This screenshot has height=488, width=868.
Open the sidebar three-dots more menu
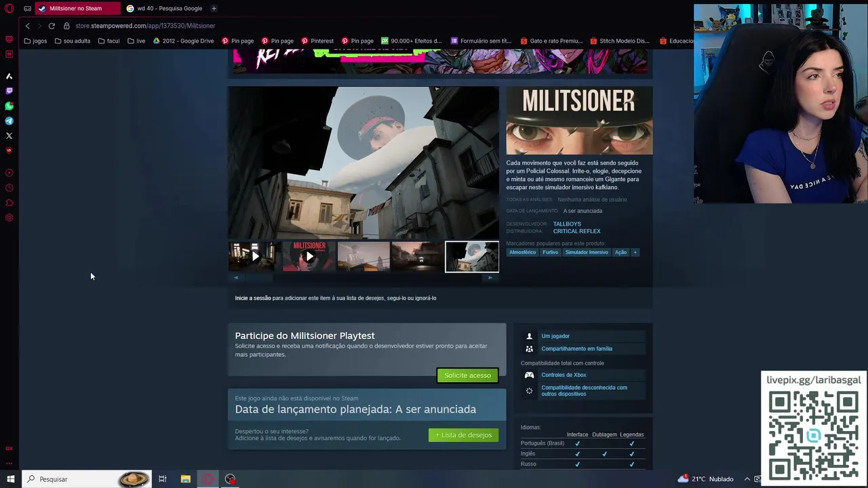[9, 464]
